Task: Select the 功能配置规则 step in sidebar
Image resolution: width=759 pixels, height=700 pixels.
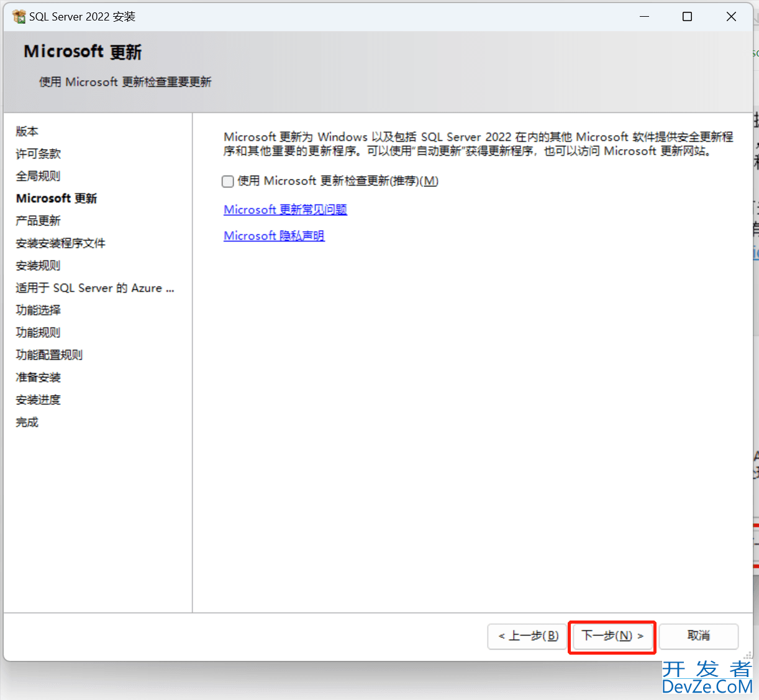Action: click(x=50, y=355)
